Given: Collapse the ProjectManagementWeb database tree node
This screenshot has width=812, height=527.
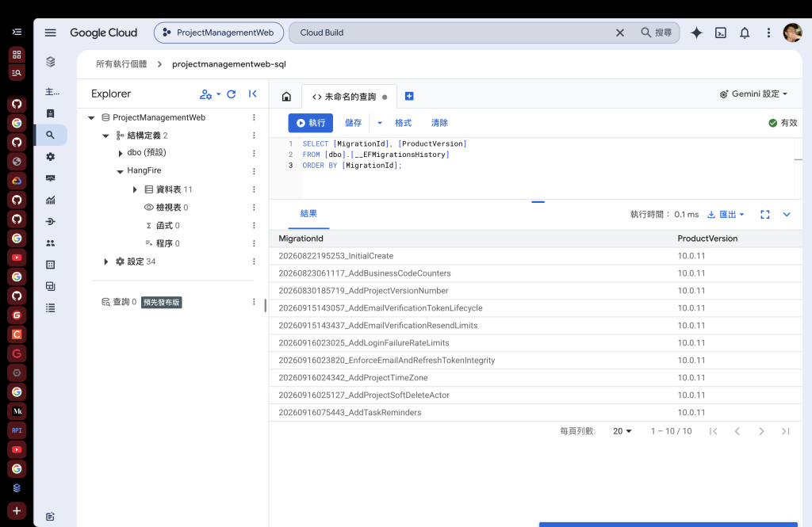Looking at the screenshot, I should pyautogui.click(x=92, y=118).
